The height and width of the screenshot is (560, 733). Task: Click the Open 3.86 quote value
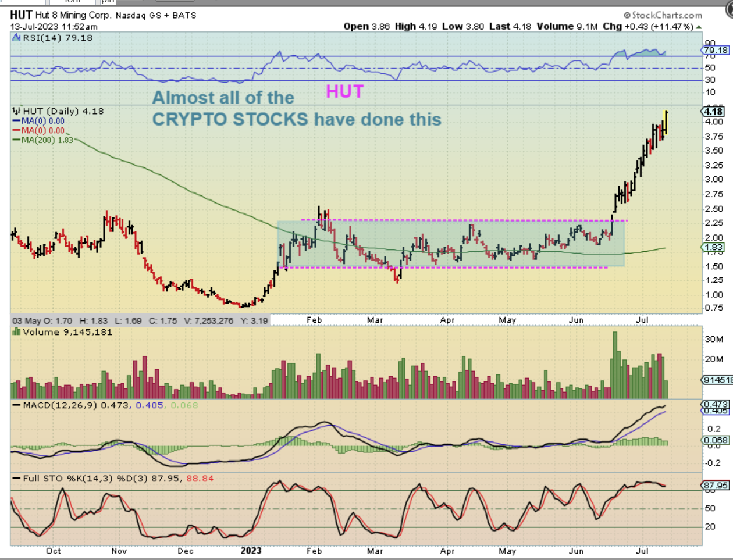(x=366, y=26)
